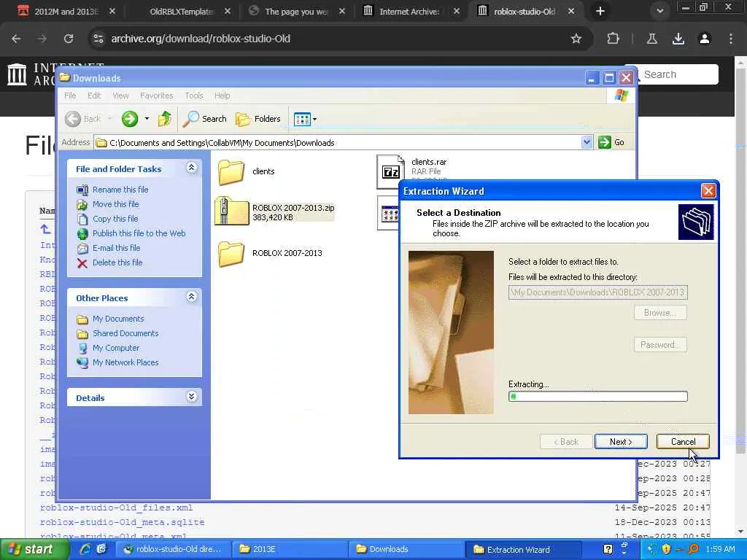Switch to 2013E taskbar button

[x=289, y=550]
